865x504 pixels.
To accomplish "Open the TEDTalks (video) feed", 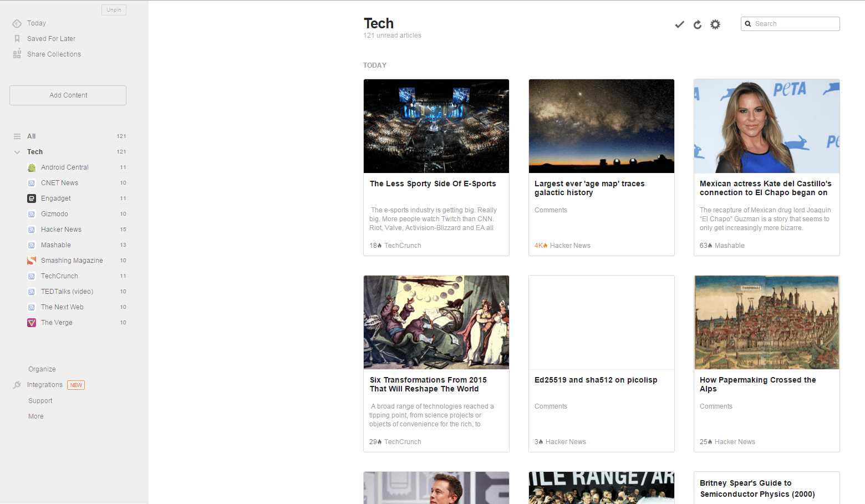I will click(67, 292).
